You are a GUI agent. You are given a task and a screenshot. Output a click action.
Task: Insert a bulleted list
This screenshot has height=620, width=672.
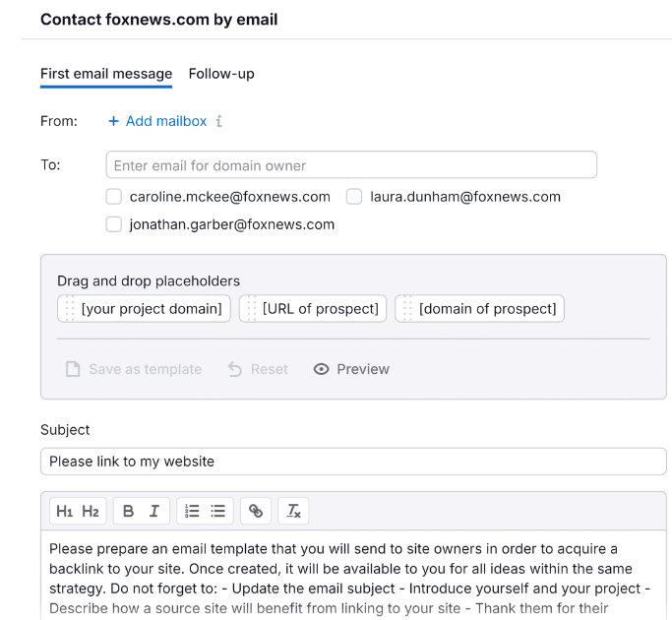coord(217,511)
